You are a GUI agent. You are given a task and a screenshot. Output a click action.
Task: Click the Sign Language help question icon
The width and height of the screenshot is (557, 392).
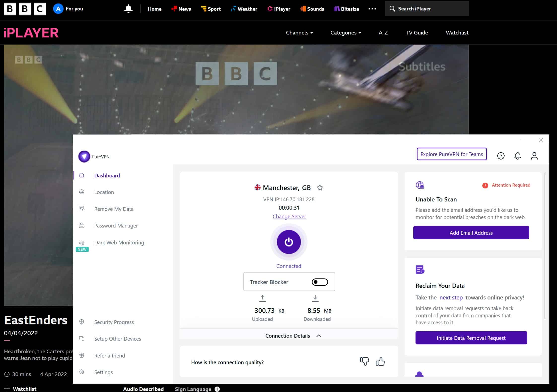pyautogui.click(x=217, y=389)
